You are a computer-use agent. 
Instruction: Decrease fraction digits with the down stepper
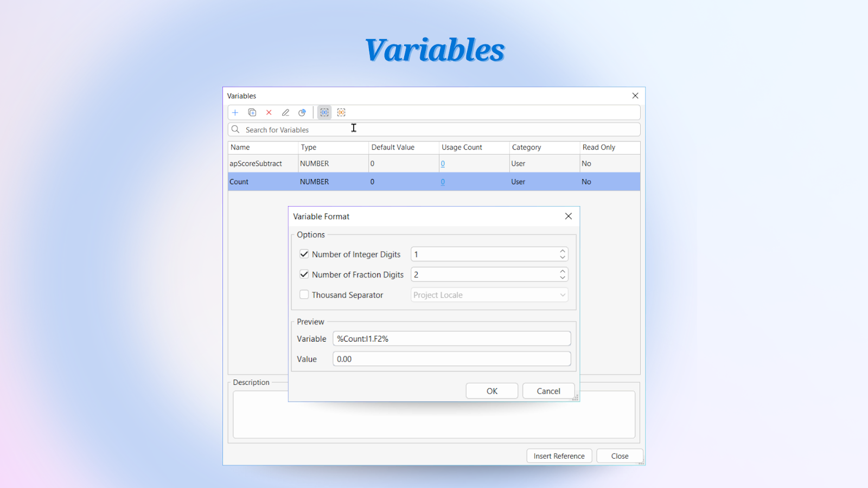[x=563, y=277]
